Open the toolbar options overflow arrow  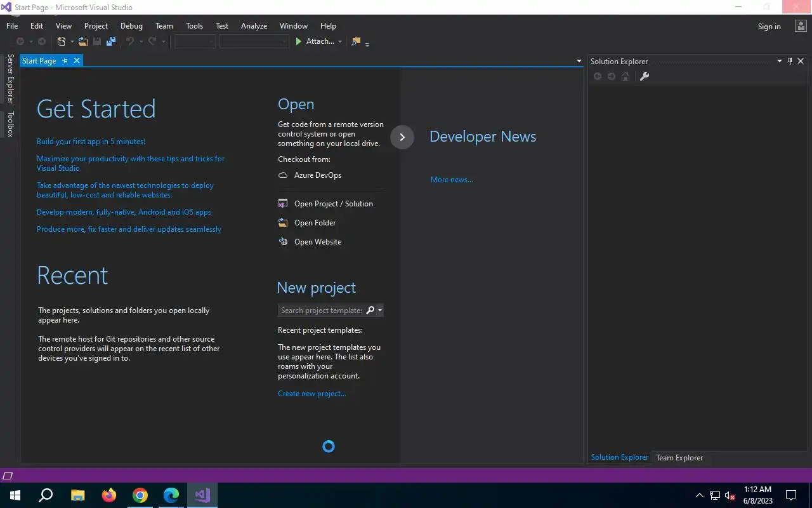(x=367, y=44)
